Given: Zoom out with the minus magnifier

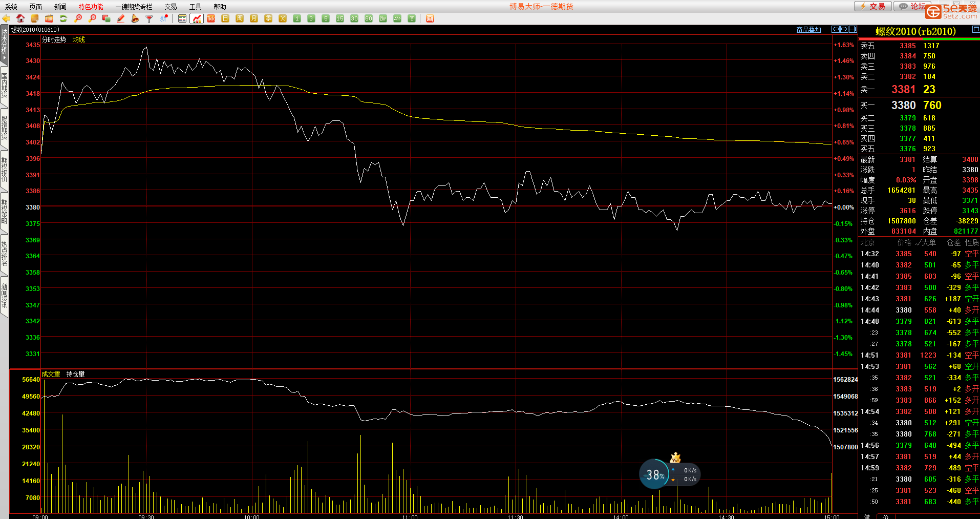Looking at the screenshot, I should coord(92,18).
